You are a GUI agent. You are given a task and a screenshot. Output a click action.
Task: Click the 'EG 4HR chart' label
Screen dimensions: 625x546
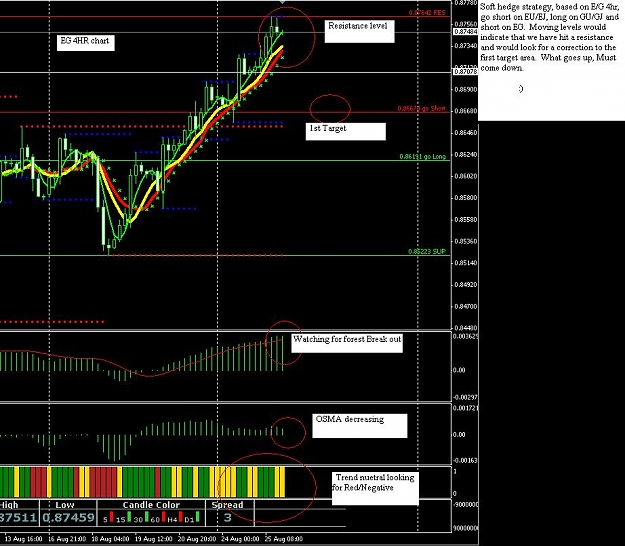click(85, 42)
